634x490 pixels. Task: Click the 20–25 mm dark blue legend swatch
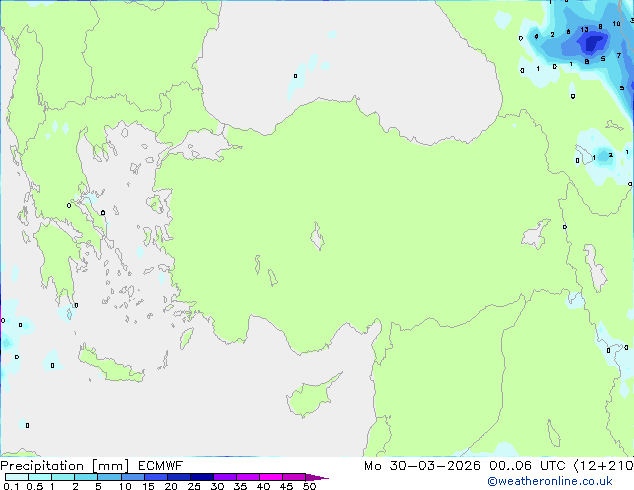179,477
